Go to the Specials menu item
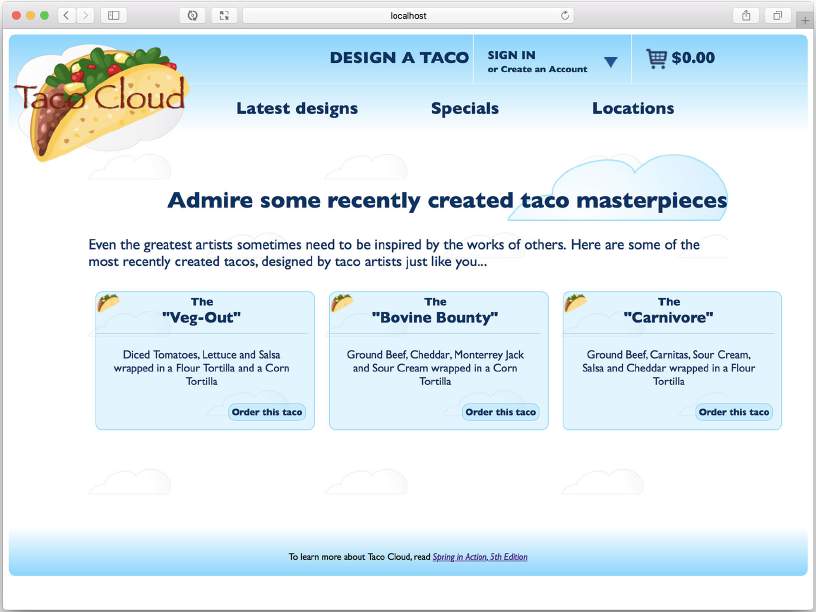Viewport: 816px width, 612px height. click(464, 108)
